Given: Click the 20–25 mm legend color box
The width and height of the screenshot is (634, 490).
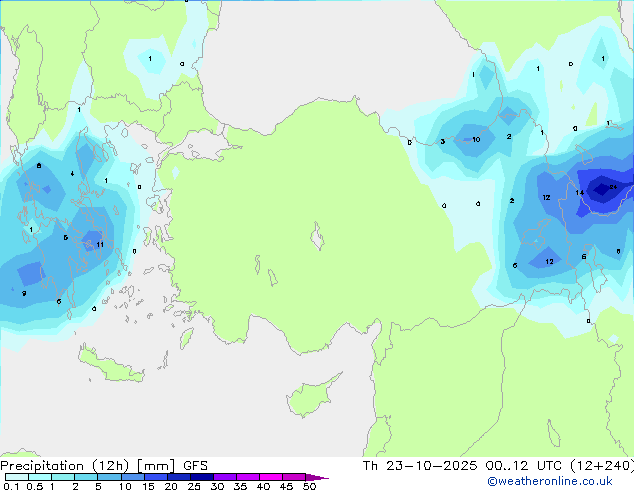Looking at the screenshot, I should pos(179,477).
